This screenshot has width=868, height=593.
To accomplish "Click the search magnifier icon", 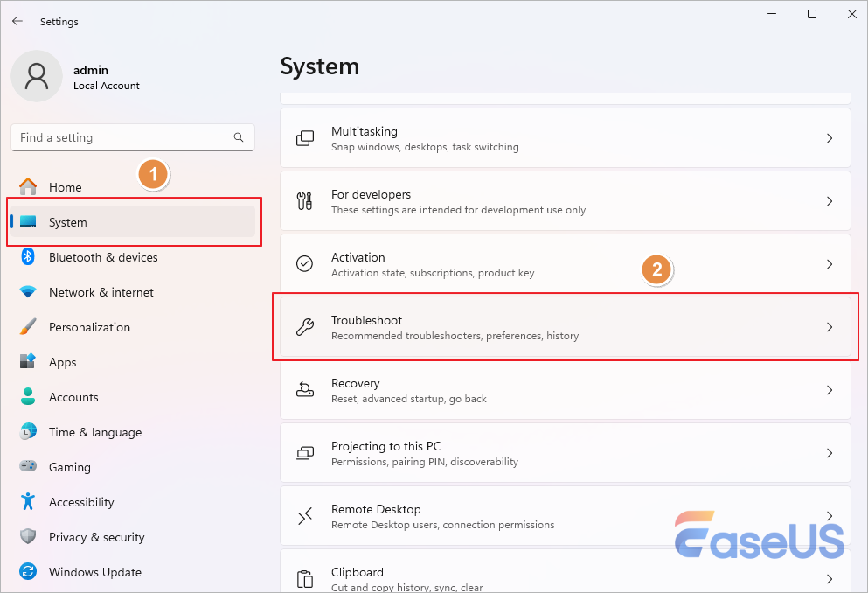I will [239, 137].
